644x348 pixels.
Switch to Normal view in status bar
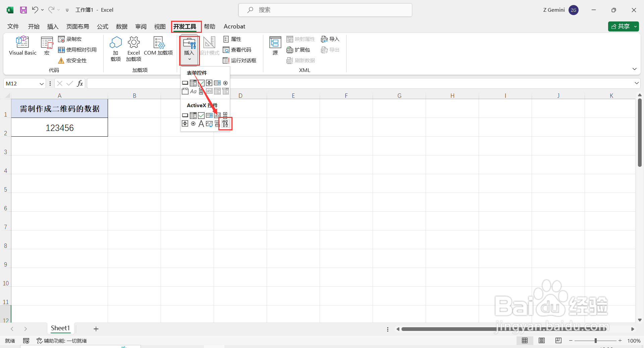(x=525, y=340)
